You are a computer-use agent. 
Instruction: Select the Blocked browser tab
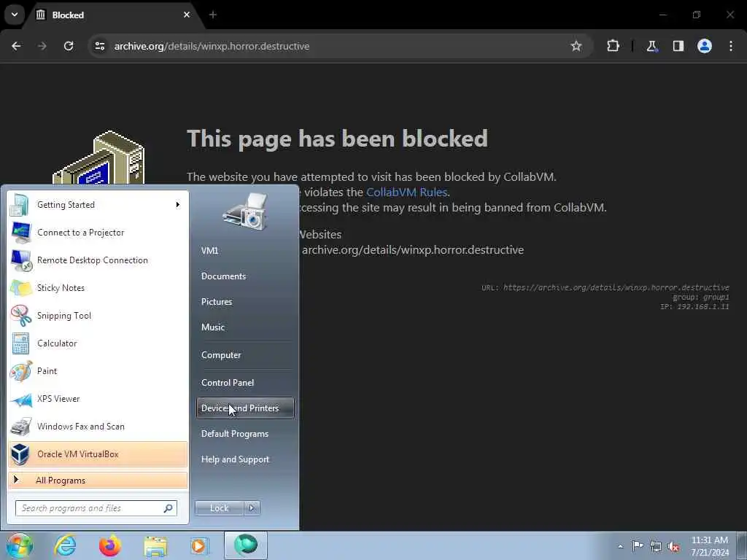click(x=115, y=15)
